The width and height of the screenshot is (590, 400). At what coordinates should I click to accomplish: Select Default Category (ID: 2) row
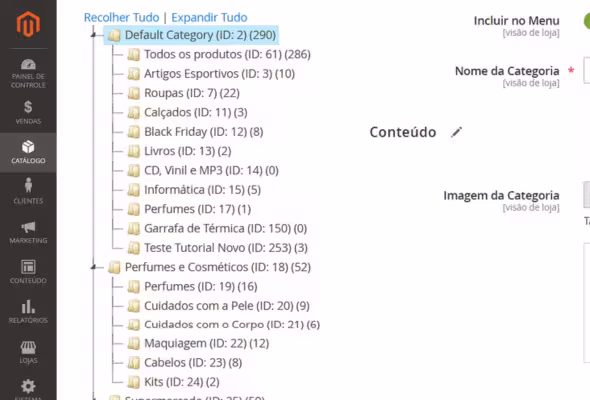(x=192, y=35)
